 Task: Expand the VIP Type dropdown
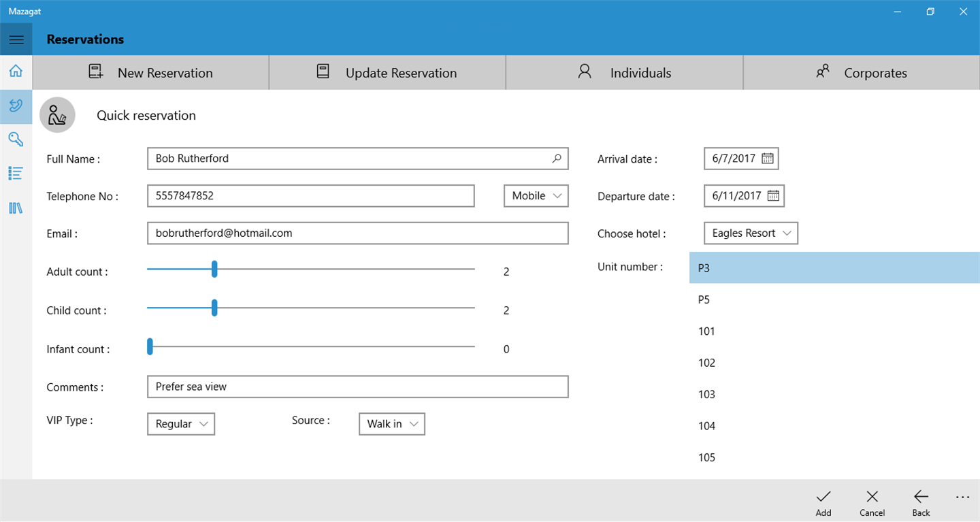tap(181, 424)
